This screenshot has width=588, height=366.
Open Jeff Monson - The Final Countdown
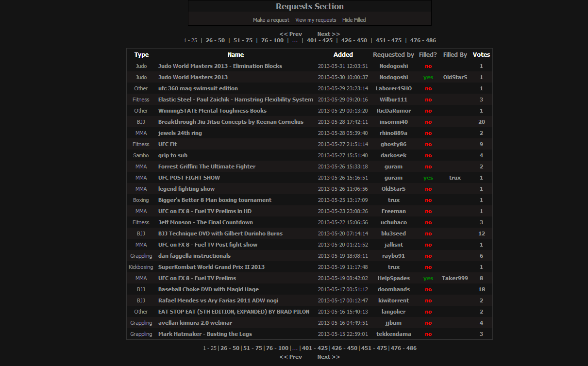tap(205, 222)
